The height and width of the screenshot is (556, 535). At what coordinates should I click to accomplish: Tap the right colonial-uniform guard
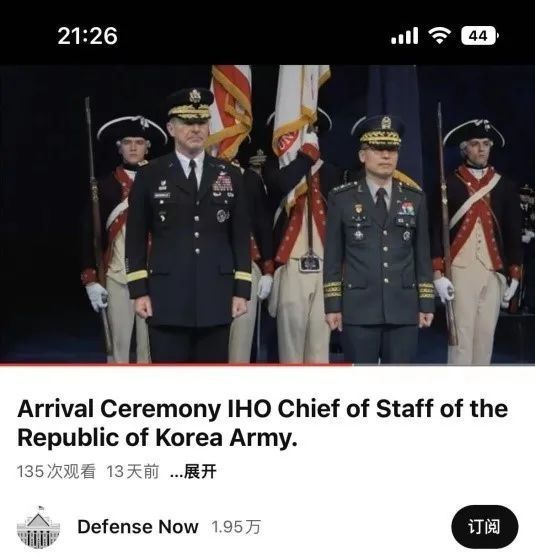(x=477, y=241)
